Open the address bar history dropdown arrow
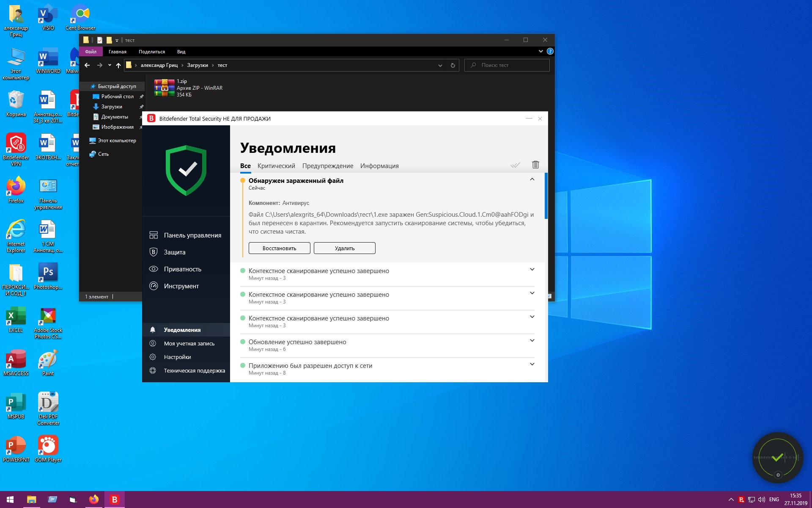 [x=440, y=65]
